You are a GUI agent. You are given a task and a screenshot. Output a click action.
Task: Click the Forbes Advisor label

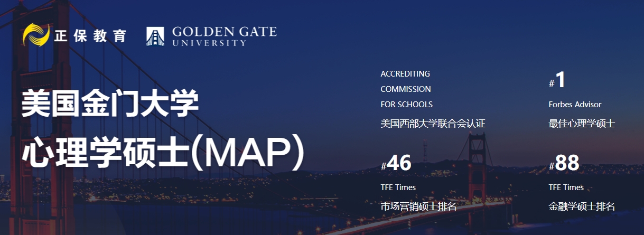(x=575, y=104)
